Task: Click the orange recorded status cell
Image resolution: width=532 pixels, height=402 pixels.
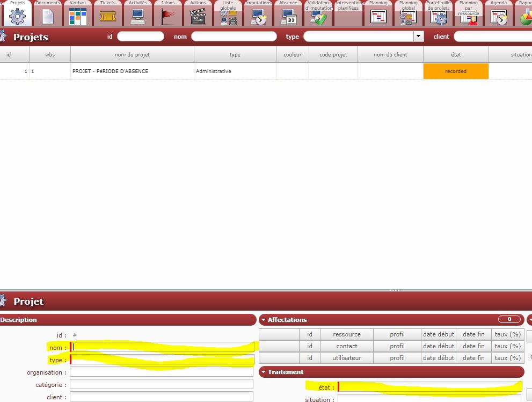Action: click(456, 71)
